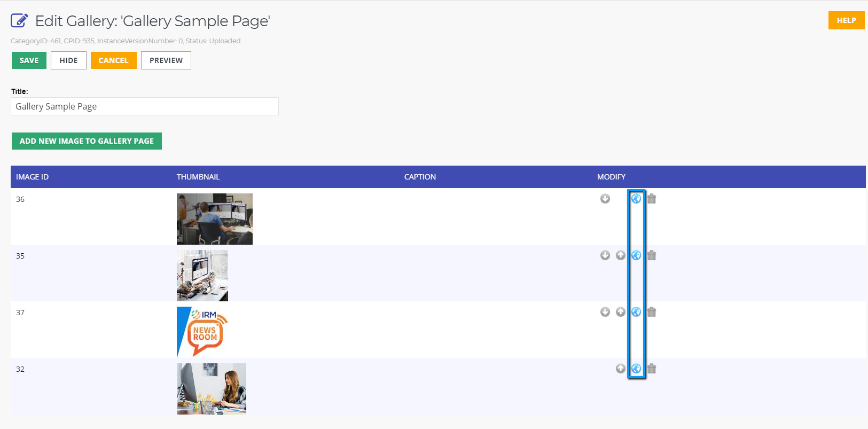Viewport: 868px width, 429px height.
Task: Select image ID 32 cell
Action: coord(20,369)
